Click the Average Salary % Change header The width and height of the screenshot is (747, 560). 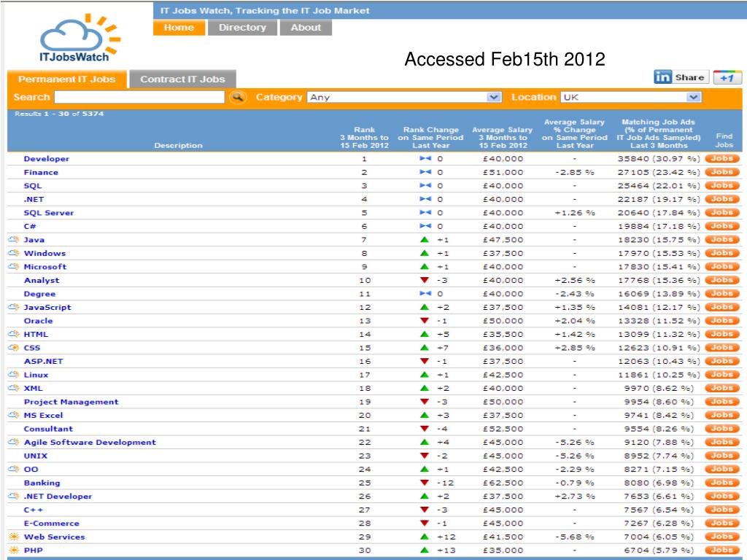coord(575,133)
